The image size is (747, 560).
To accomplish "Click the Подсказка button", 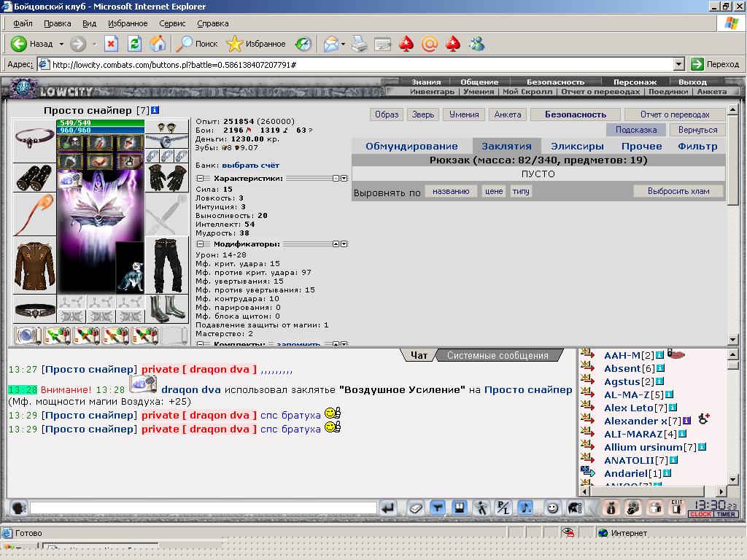I will 636,130.
